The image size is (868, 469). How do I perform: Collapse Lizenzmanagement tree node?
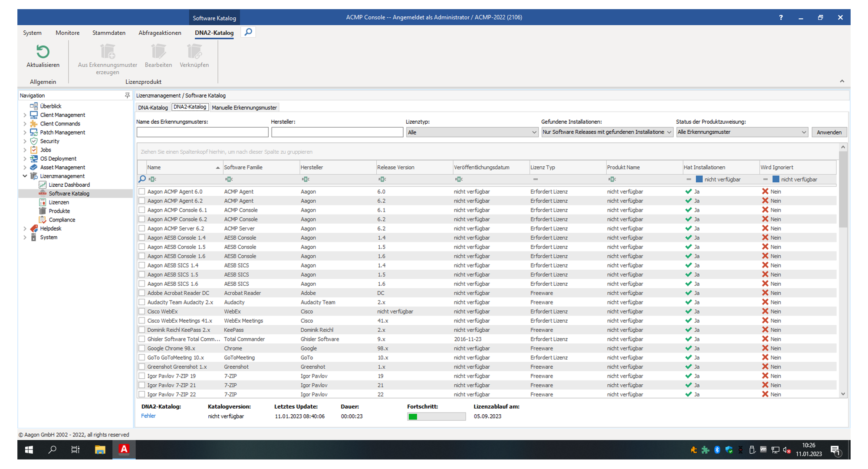25,176
